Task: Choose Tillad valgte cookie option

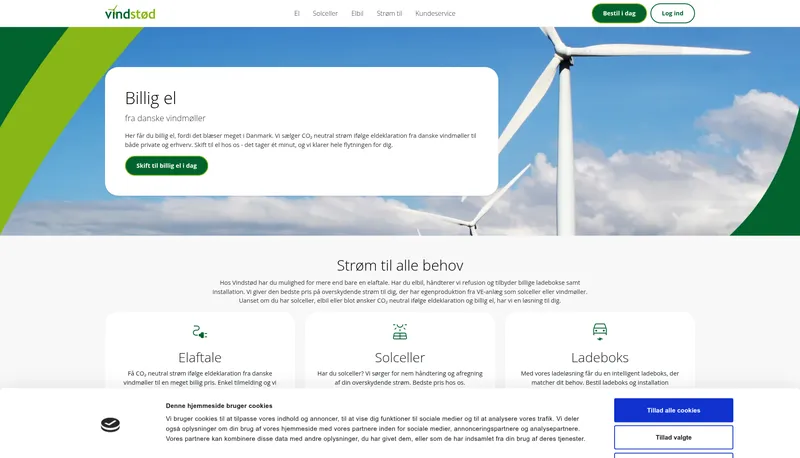Action: pyautogui.click(x=673, y=437)
